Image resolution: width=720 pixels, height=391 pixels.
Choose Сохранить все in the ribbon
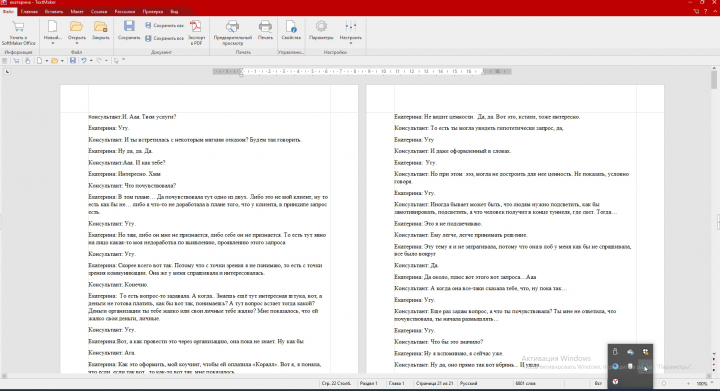(x=164, y=39)
